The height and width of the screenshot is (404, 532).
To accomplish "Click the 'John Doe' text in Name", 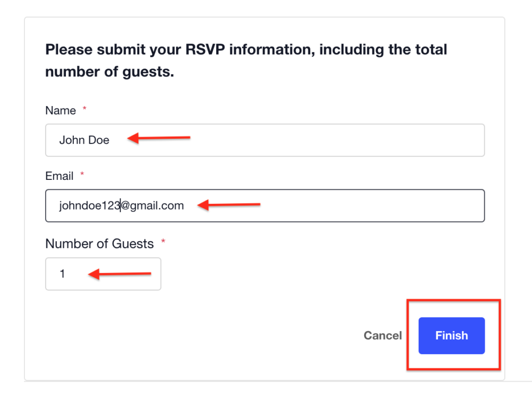I will [84, 140].
